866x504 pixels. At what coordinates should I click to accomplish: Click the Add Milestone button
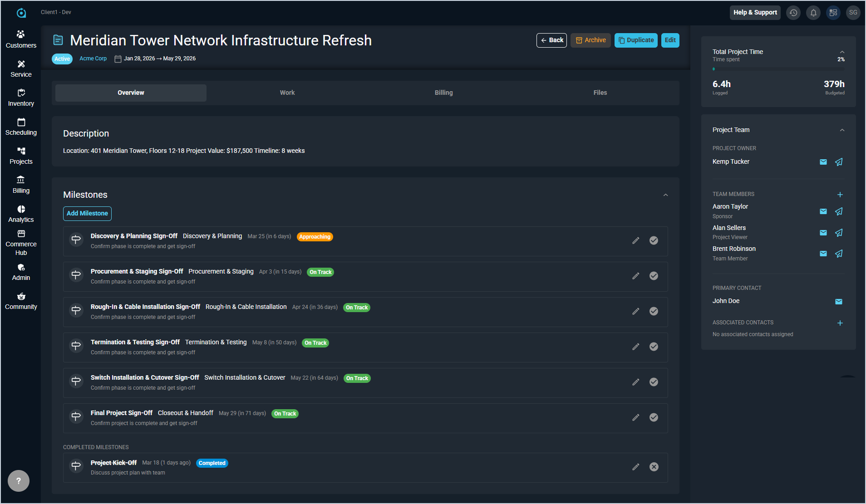tap(87, 213)
